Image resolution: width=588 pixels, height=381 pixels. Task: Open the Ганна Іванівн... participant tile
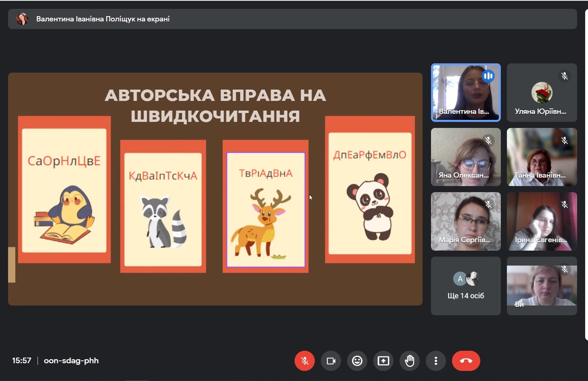pyautogui.click(x=542, y=157)
